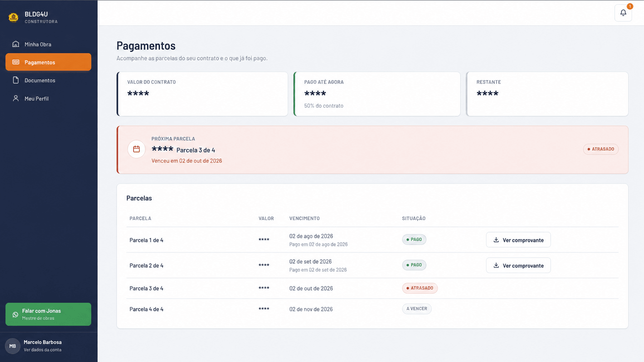644x362 pixels.
Task: View comprovante for Parcela 2 de 4
Action: click(x=518, y=265)
